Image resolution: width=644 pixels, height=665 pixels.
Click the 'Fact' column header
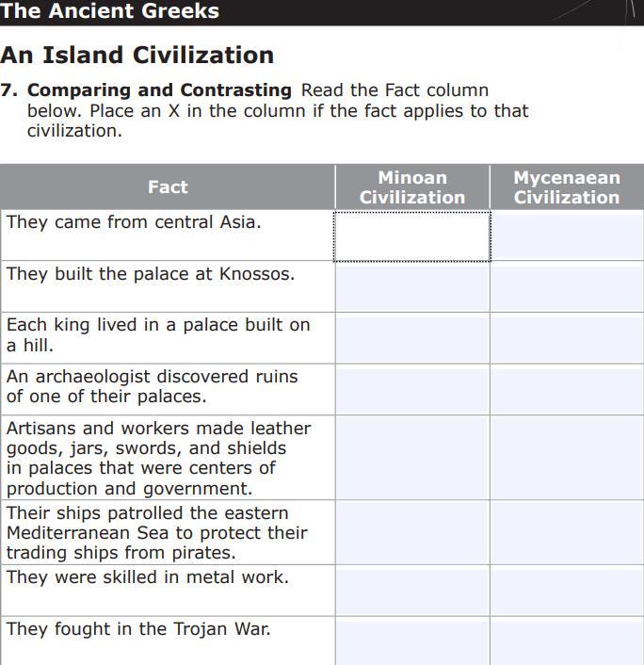[x=168, y=187]
